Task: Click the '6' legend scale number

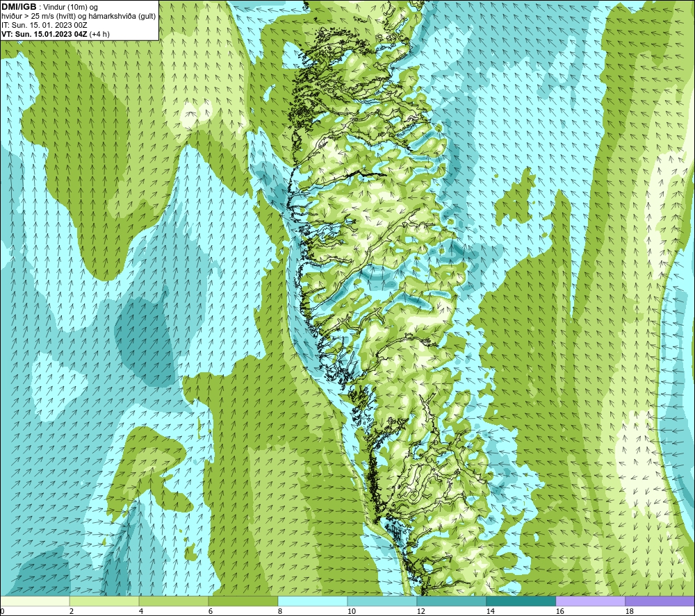Action: coord(211,612)
